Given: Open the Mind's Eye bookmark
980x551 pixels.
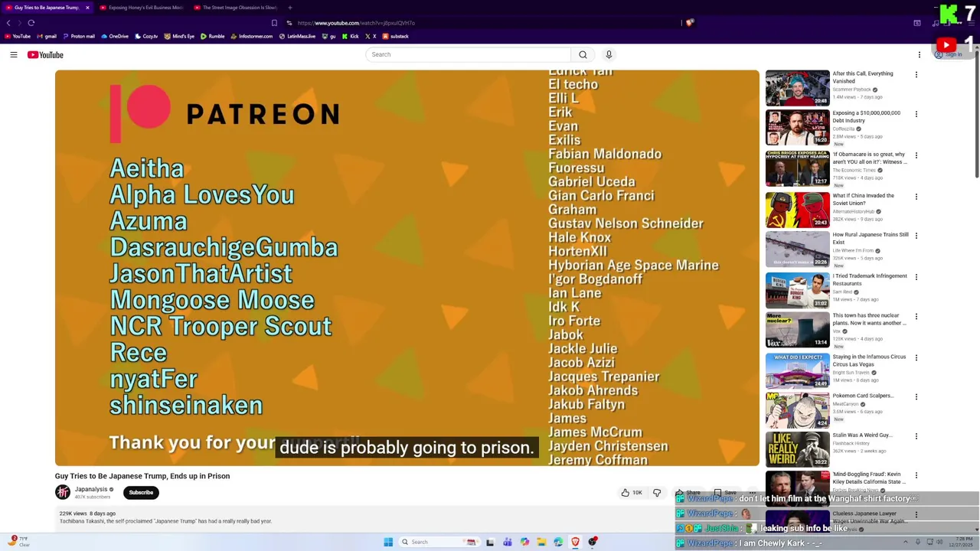Looking at the screenshot, I should 179,36.
